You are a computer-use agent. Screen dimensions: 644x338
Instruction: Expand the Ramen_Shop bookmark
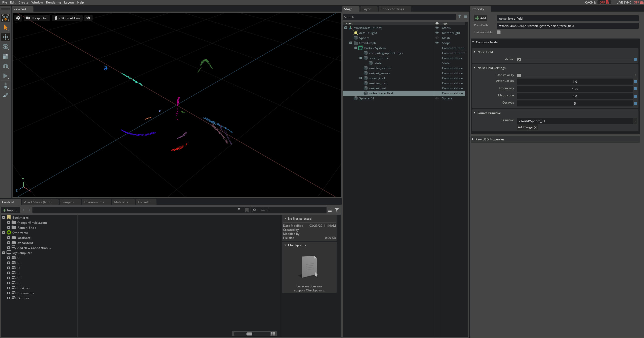point(9,228)
